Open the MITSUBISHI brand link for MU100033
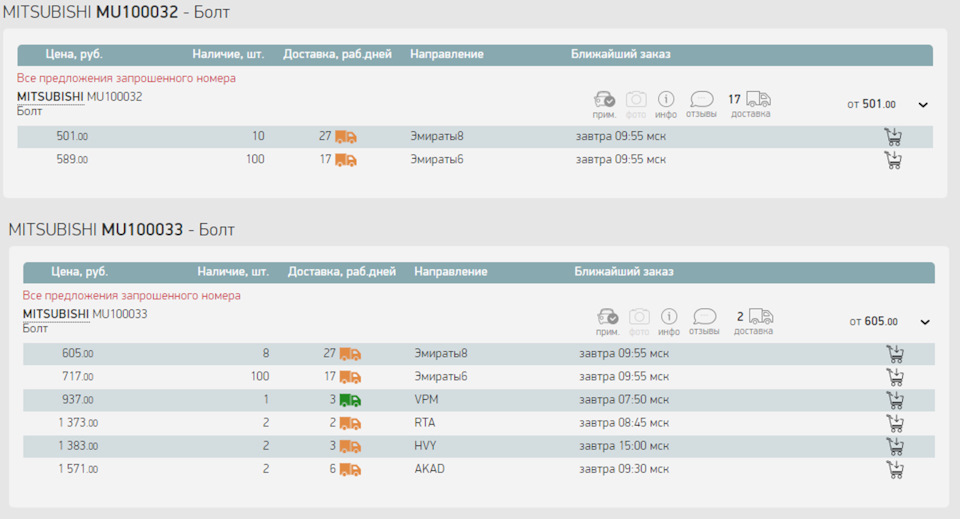960x519 pixels. coord(56,314)
